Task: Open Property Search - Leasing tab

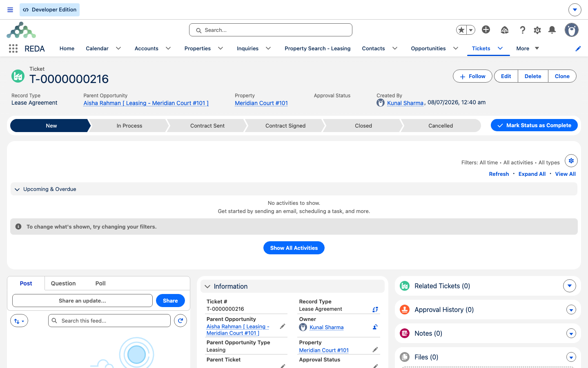Action: tap(318, 48)
